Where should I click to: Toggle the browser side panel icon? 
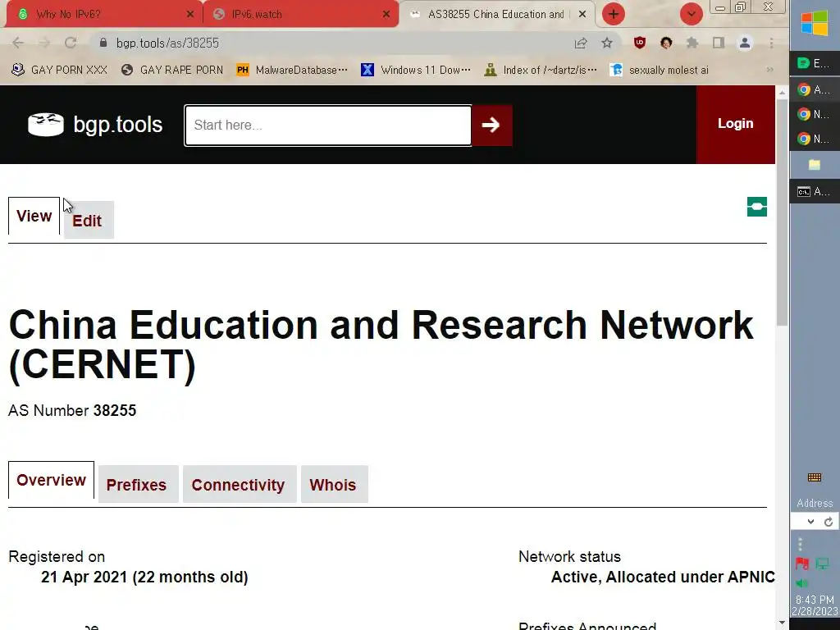point(718,43)
